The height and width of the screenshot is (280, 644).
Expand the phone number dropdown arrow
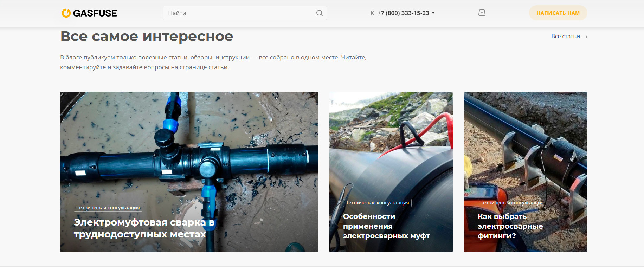[433, 13]
